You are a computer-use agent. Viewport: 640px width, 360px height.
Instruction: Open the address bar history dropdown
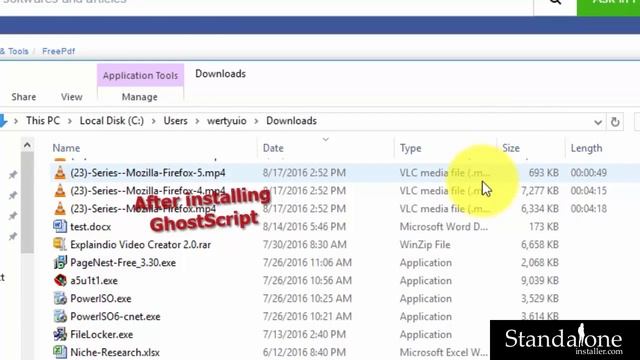pyautogui.click(x=598, y=122)
